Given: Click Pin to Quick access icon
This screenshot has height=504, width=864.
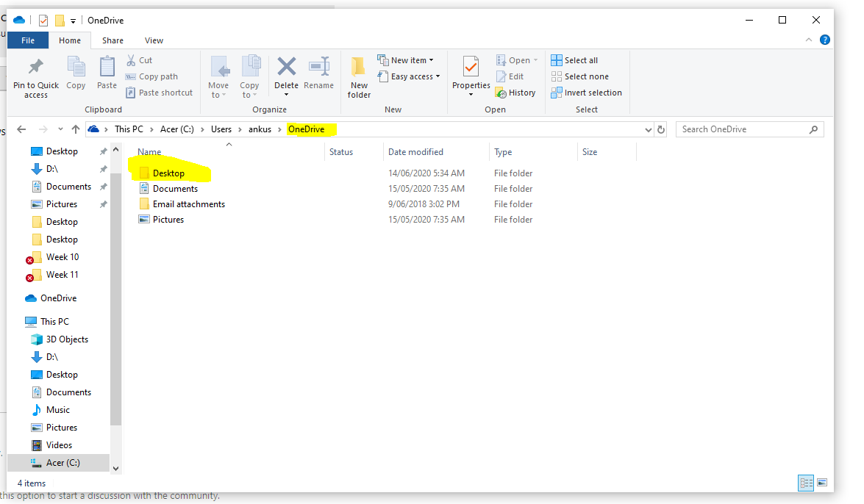Looking at the screenshot, I should 36,67.
